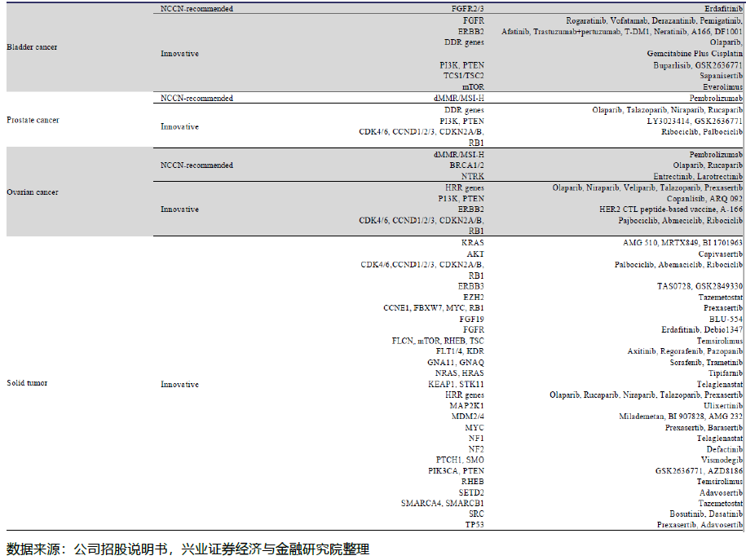Click the "NF1" gene cell
Image resolution: width=746 pixels, height=560 pixels.
click(476, 439)
